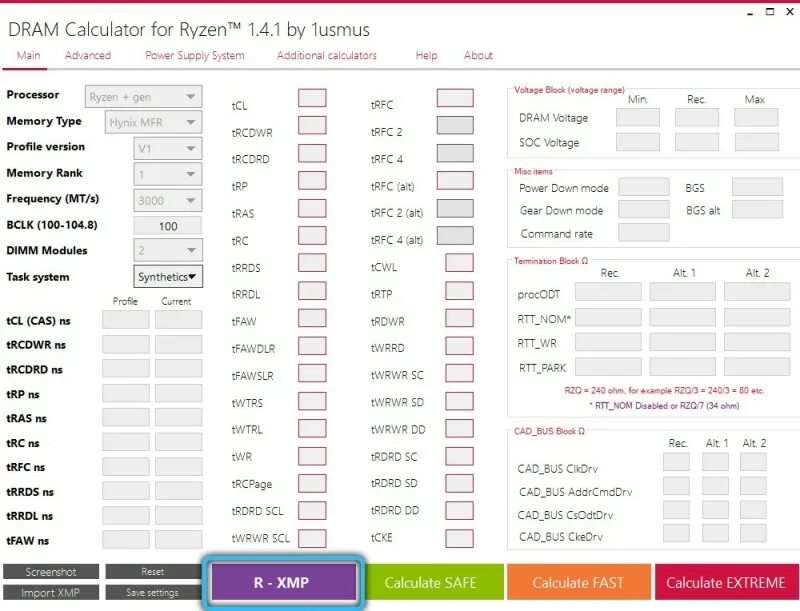800x611 pixels.
Task: Click the tRTP timing field
Action: pyautogui.click(x=459, y=291)
